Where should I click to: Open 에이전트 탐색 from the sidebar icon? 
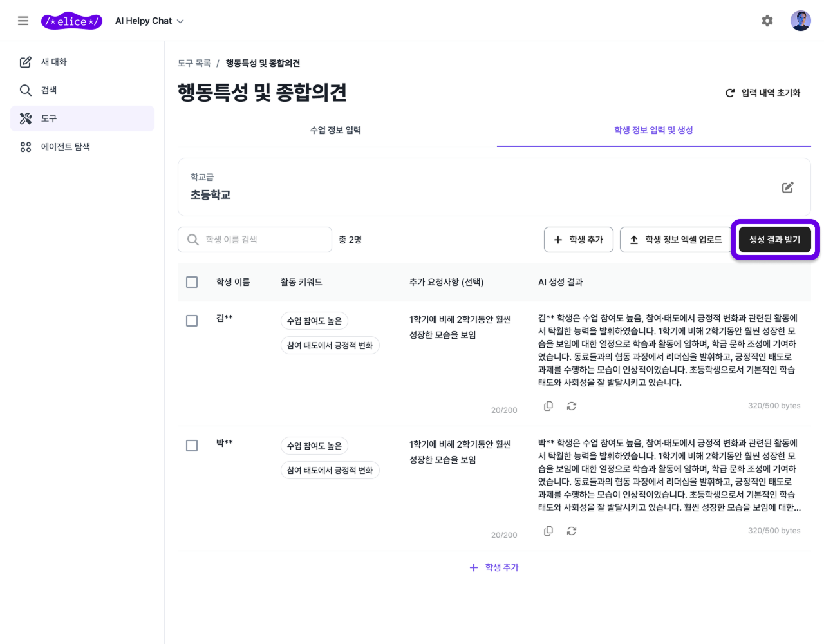tap(25, 147)
